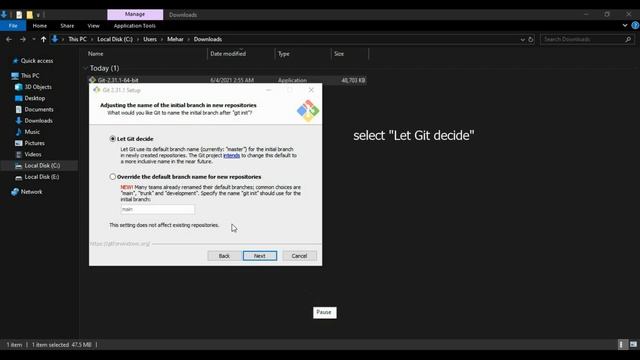Open 3D Objects folder in sidebar

coord(38,87)
